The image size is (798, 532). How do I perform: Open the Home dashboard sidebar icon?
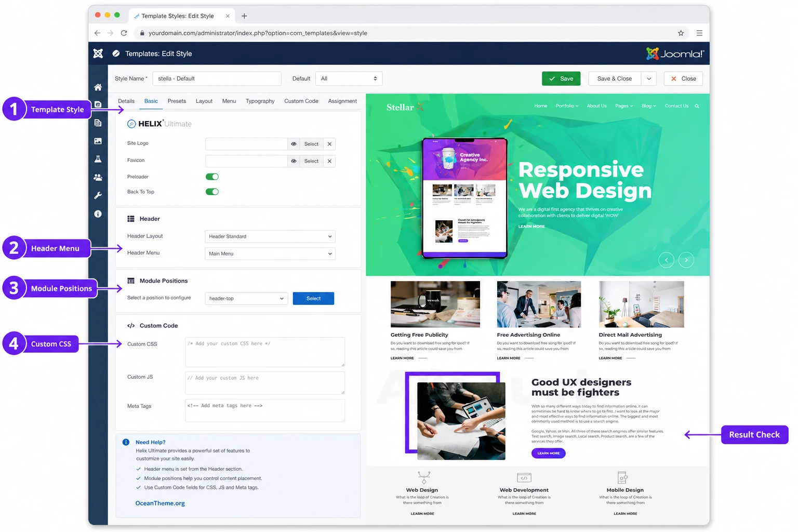pyautogui.click(x=98, y=87)
